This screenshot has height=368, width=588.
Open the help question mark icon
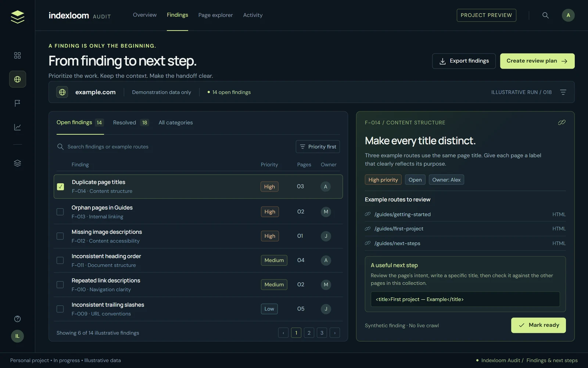coord(17,319)
